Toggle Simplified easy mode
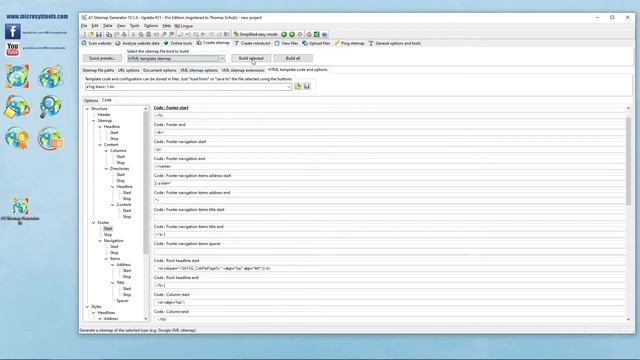Image resolution: width=640 pixels, height=360 pixels. click(256, 34)
